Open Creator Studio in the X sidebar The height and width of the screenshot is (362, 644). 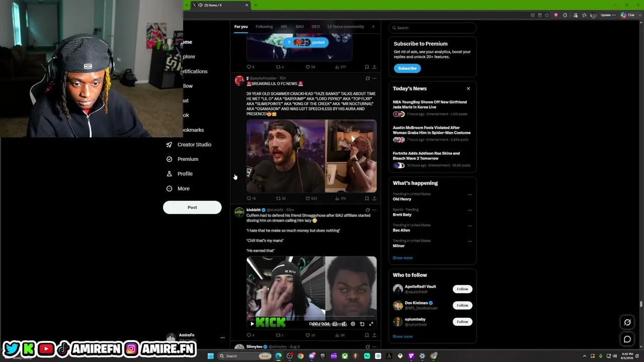[189, 144]
